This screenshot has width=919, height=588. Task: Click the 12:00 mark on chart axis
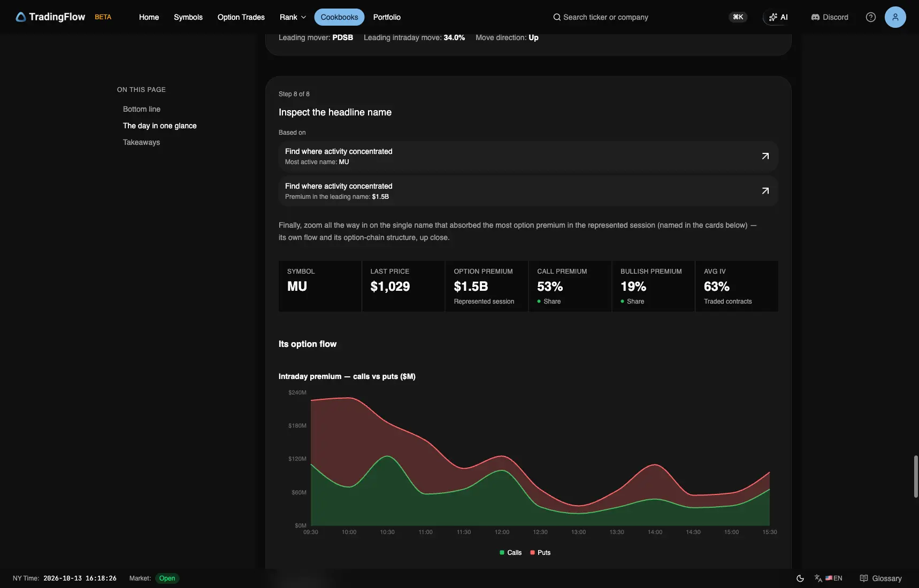502,532
